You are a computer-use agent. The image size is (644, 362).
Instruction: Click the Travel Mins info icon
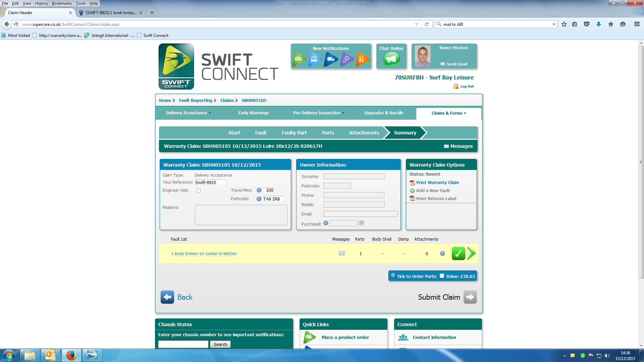click(259, 190)
